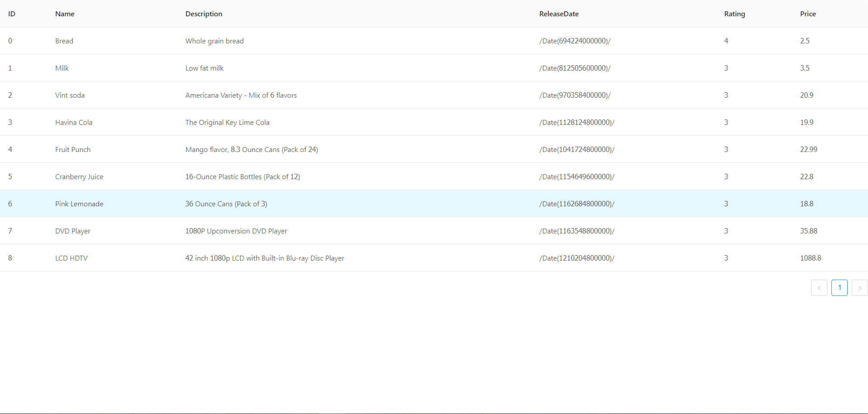
Task: Select the Havina Cola row
Action: point(74,123)
